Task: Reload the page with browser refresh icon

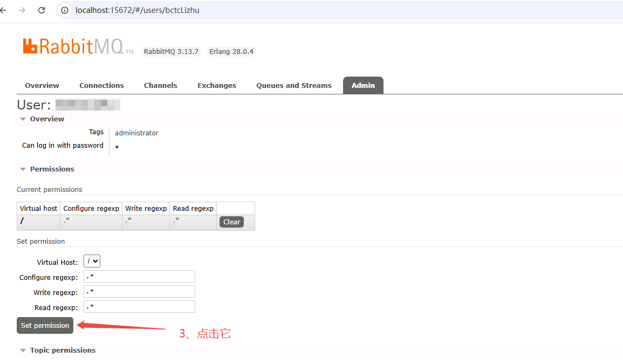Action: 42,10
